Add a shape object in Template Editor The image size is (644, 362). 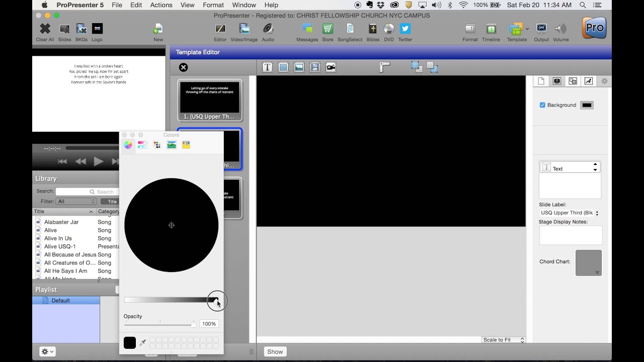pyautogui.click(x=283, y=67)
